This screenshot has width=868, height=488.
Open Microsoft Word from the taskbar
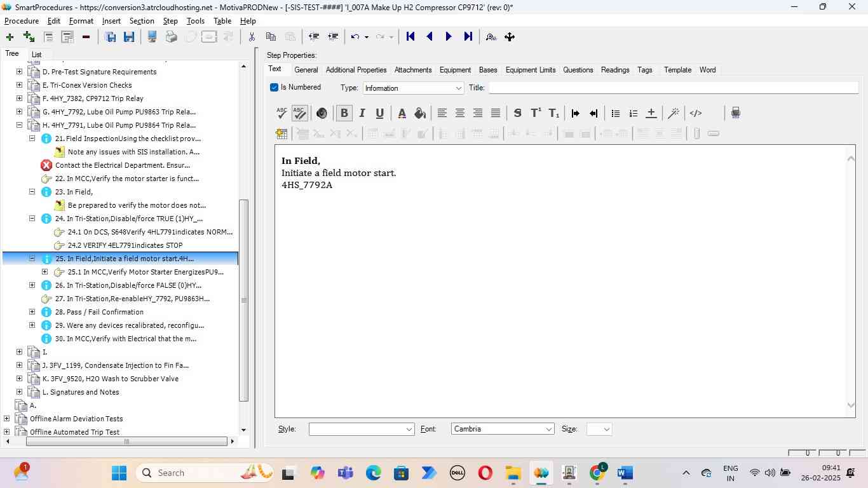pyautogui.click(x=625, y=473)
